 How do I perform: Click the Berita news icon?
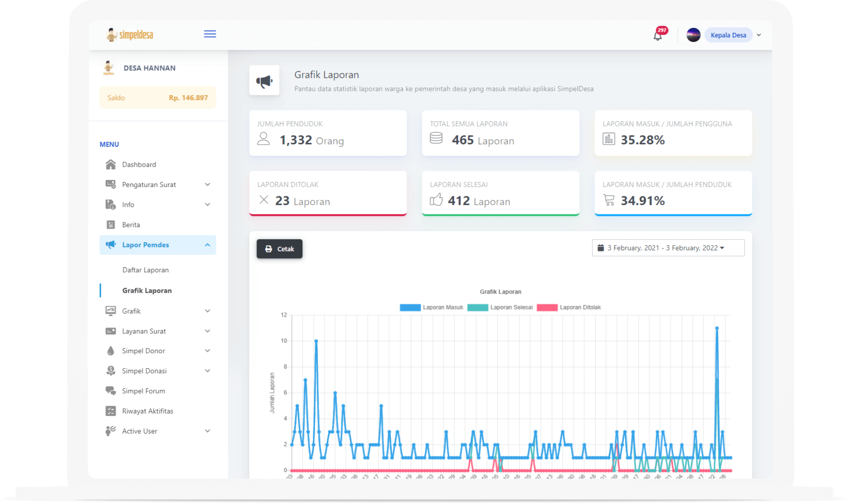[111, 225]
